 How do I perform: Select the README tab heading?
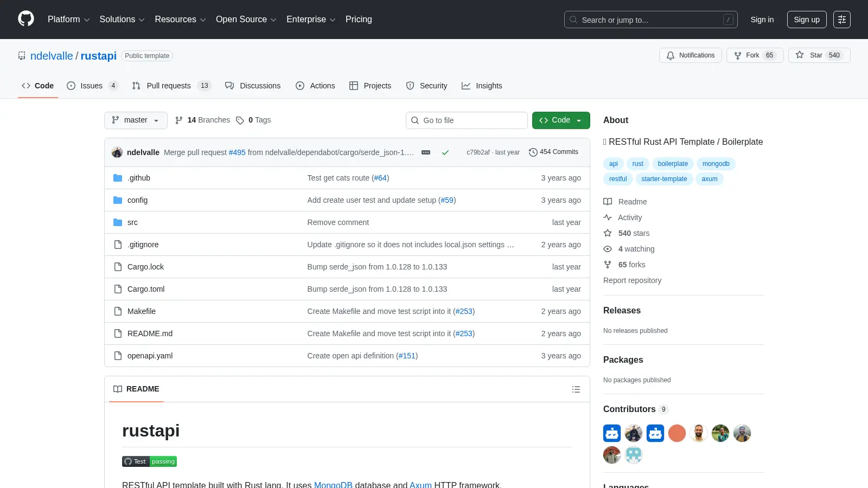[136, 389]
